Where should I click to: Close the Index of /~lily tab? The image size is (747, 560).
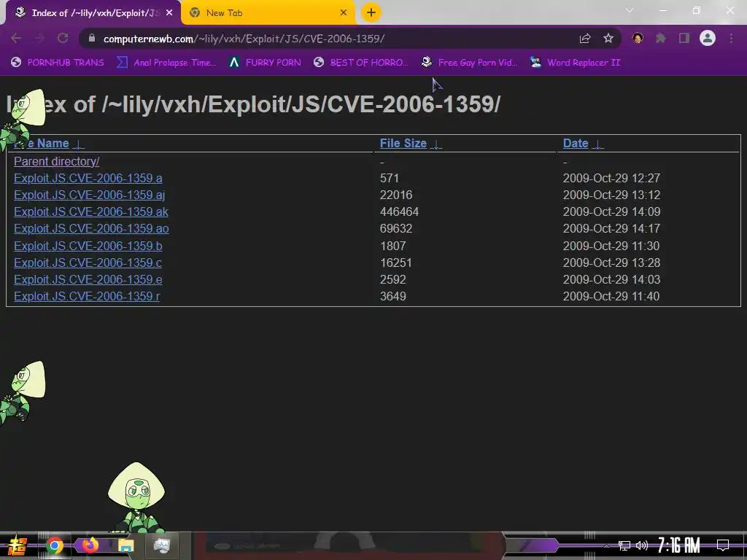click(x=169, y=13)
